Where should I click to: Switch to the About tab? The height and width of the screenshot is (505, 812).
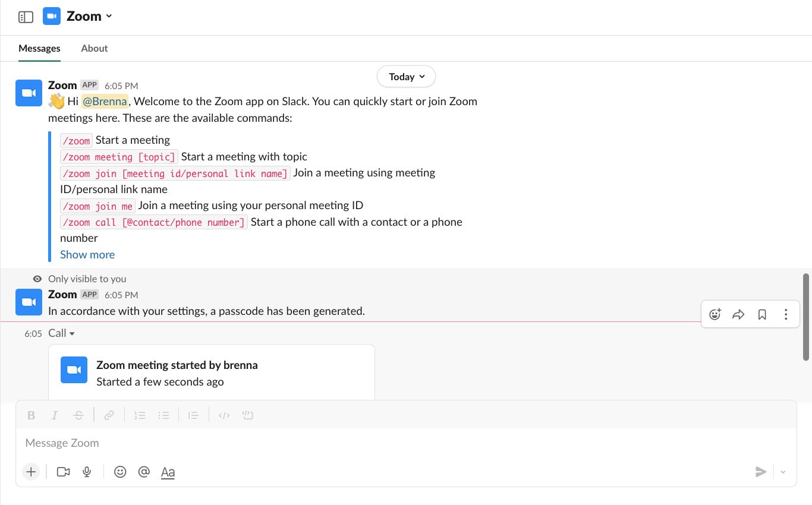coord(95,48)
